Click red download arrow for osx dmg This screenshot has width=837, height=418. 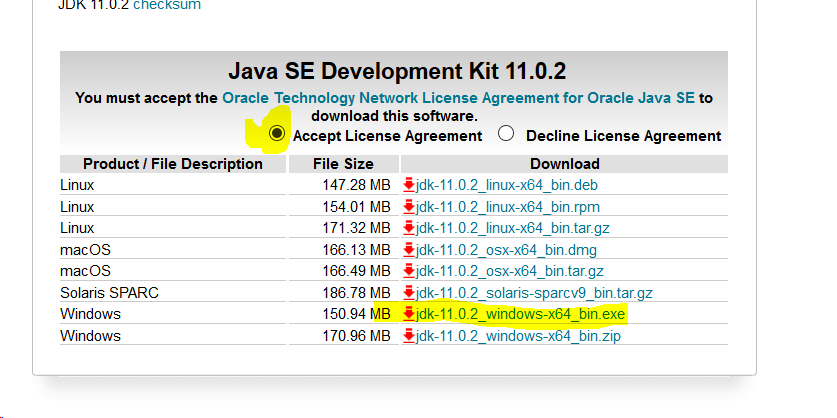point(409,250)
